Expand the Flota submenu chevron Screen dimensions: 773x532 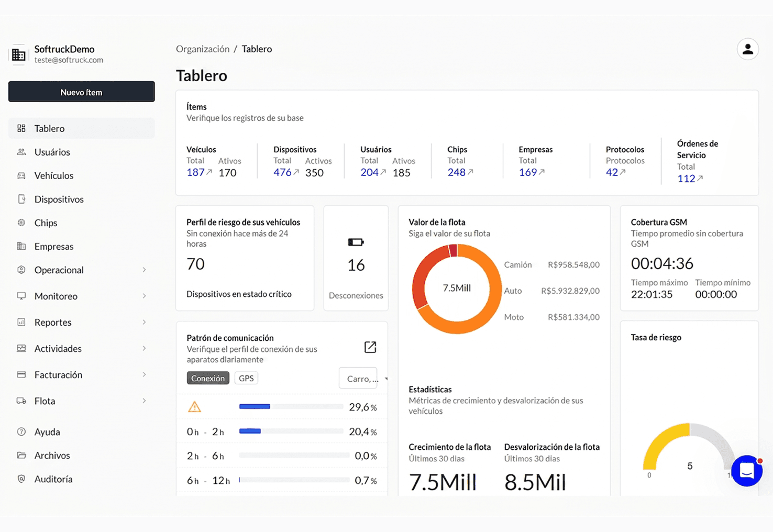click(x=144, y=401)
